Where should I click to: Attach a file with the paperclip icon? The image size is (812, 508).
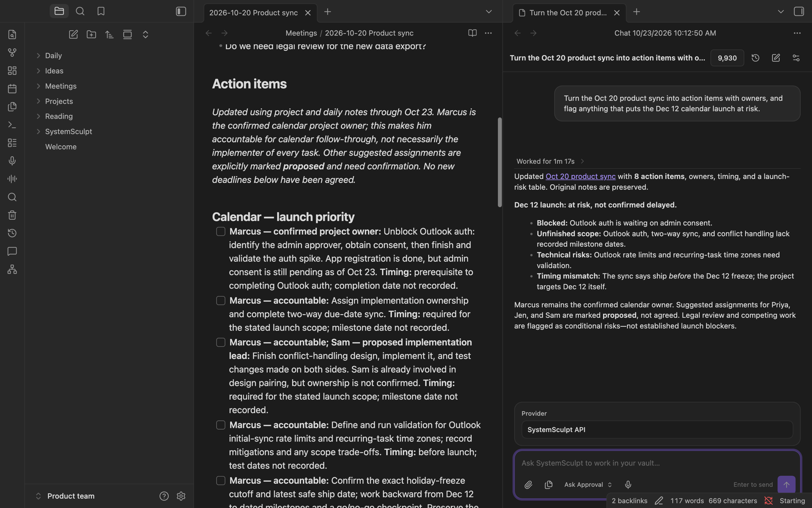click(x=528, y=485)
